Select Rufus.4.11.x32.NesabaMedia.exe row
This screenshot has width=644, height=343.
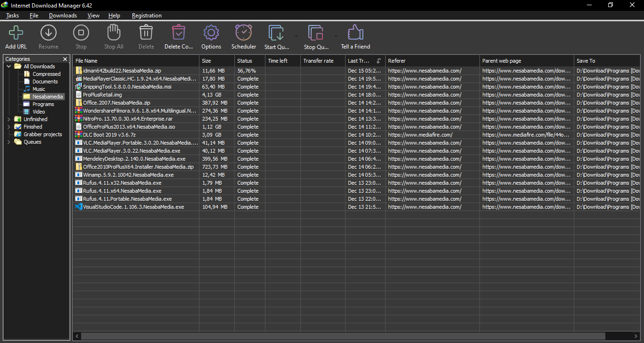[x=356, y=183]
